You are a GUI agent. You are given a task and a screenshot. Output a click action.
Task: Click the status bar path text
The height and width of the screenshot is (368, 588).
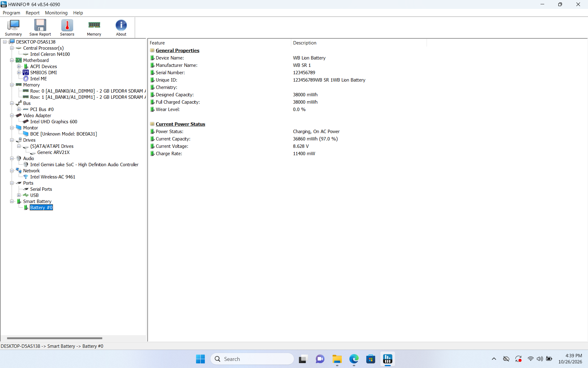click(x=52, y=346)
